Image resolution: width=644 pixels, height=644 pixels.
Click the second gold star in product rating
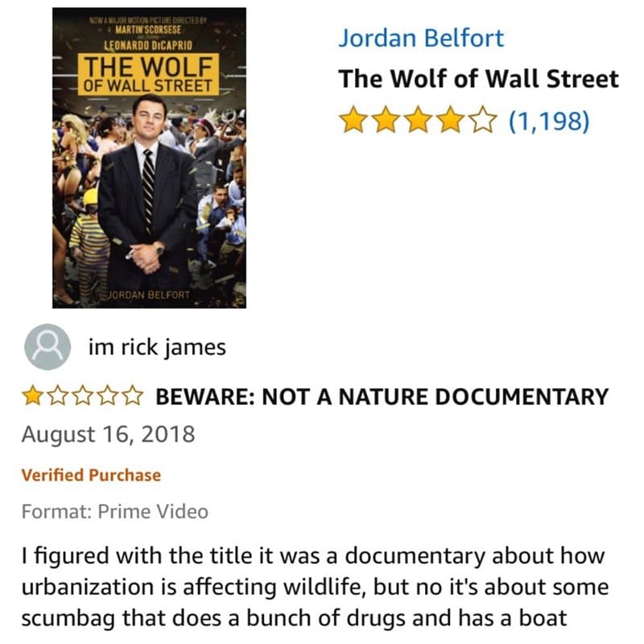[x=386, y=119]
